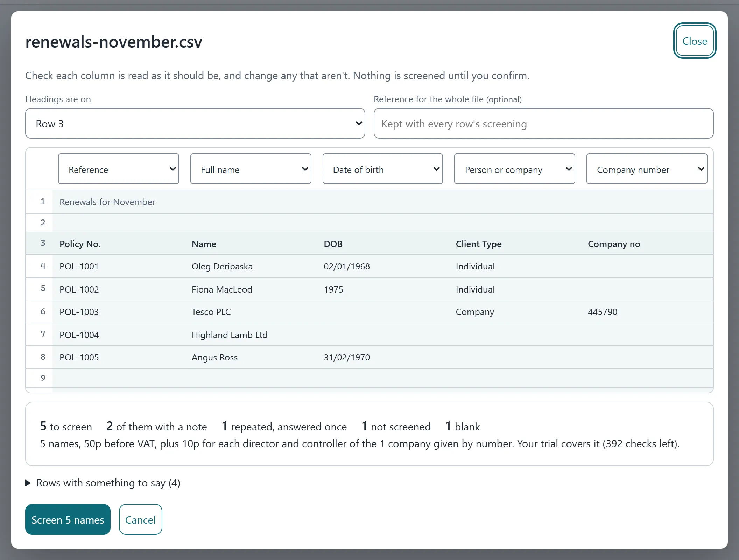Focus the whole-file reference input field
This screenshot has height=560, width=739.
click(543, 123)
